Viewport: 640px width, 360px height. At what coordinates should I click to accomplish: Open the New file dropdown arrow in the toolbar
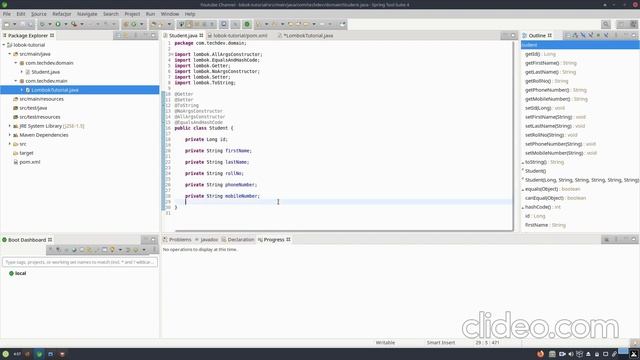coord(14,24)
